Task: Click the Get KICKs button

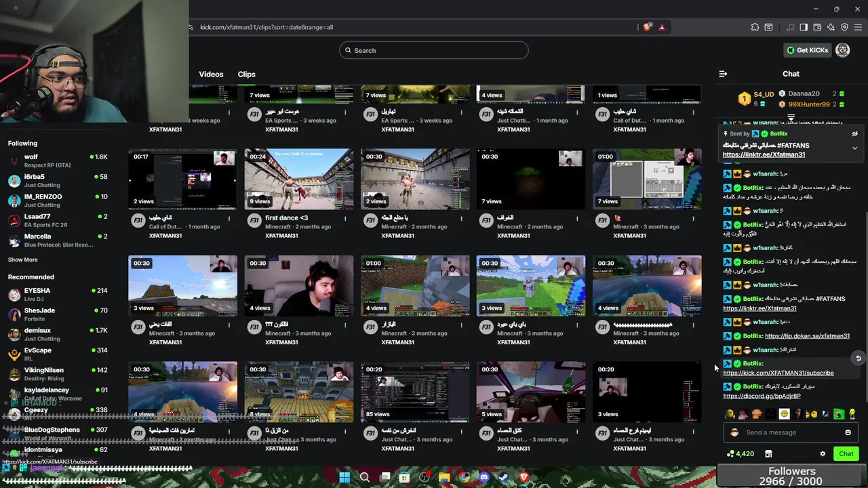Action: click(807, 50)
